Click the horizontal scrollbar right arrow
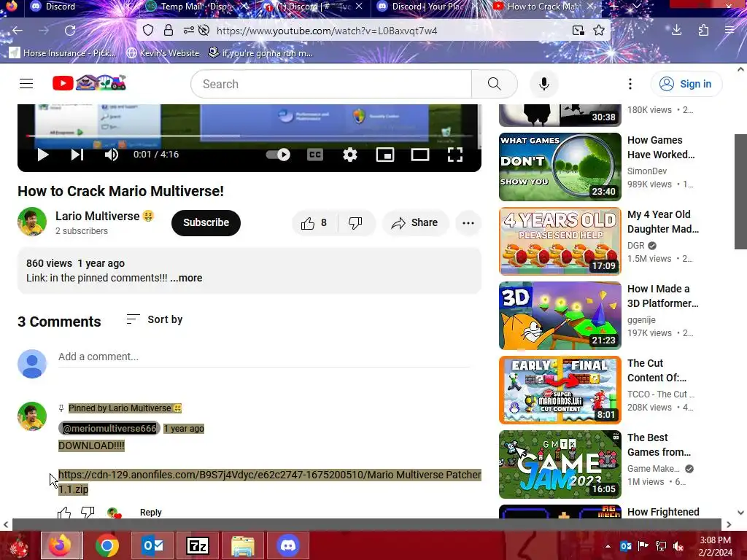Viewport: 747px width, 560px height. [x=729, y=525]
